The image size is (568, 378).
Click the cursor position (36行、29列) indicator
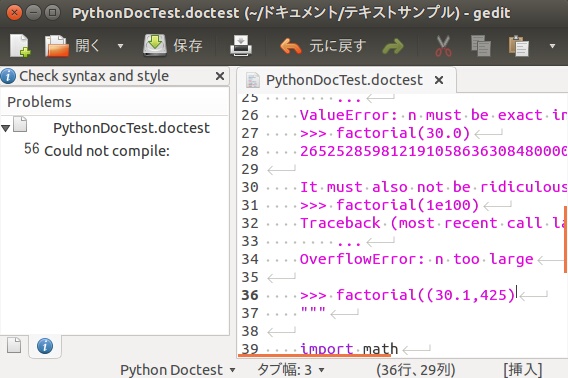coord(415,370)
